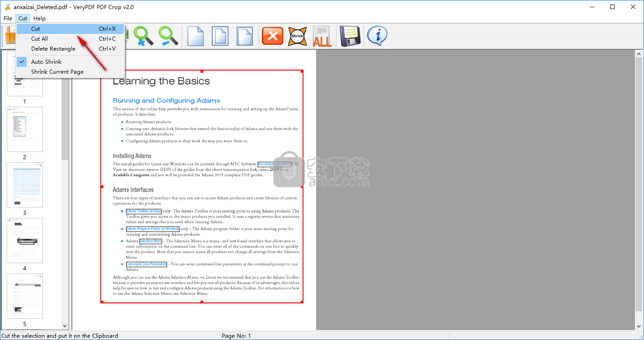Viewport: 644px width, 340px height.
Task: Minimize the VeryPDF PDF Crop window
Action: click(592, 7)
